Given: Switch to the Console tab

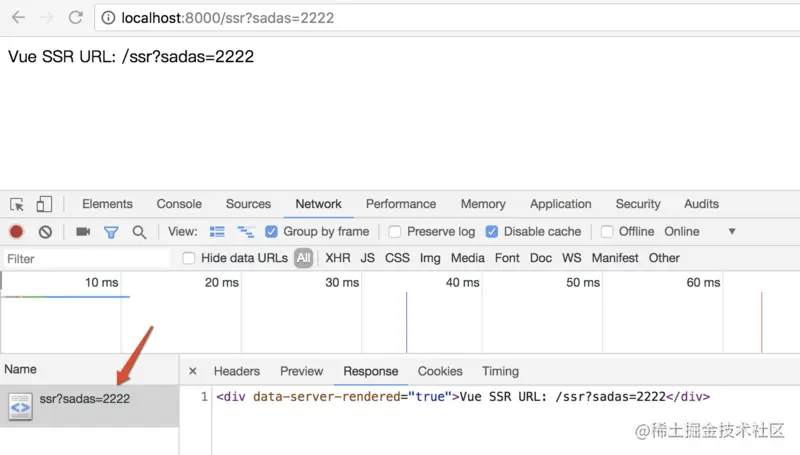Looking at the screenshot, I should click(x=179, y=204).
